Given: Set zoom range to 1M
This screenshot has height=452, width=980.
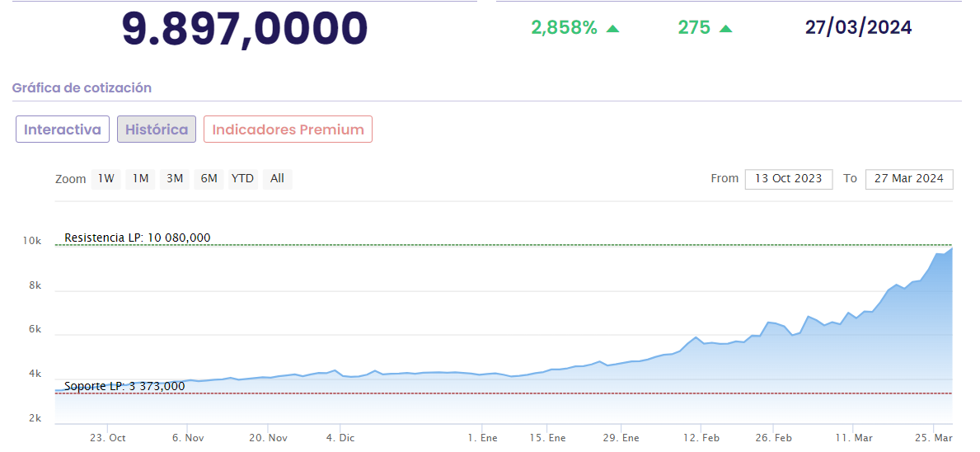Looking at the screenshot, I should point(141,178).
